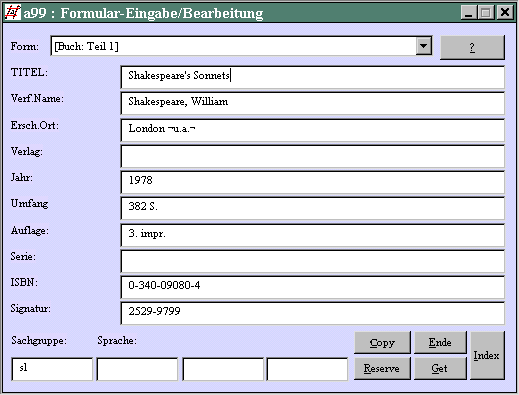Click the Reserve button

[382, 368]
